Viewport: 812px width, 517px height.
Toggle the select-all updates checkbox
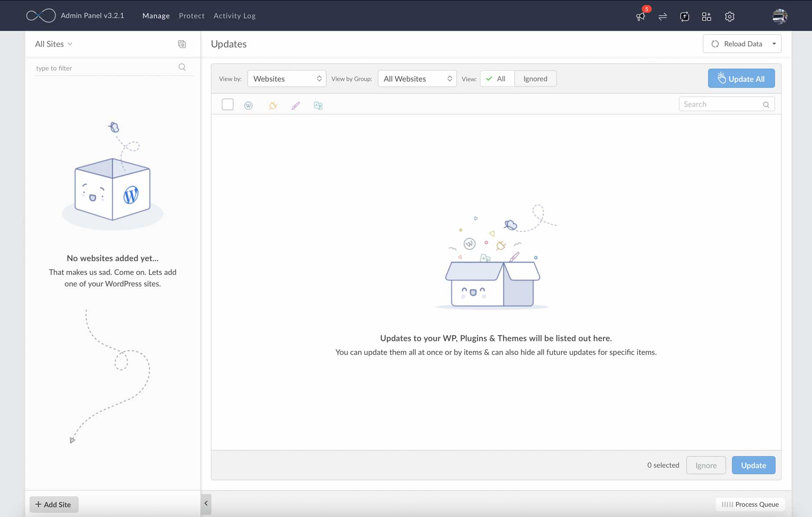click(227, 104)
